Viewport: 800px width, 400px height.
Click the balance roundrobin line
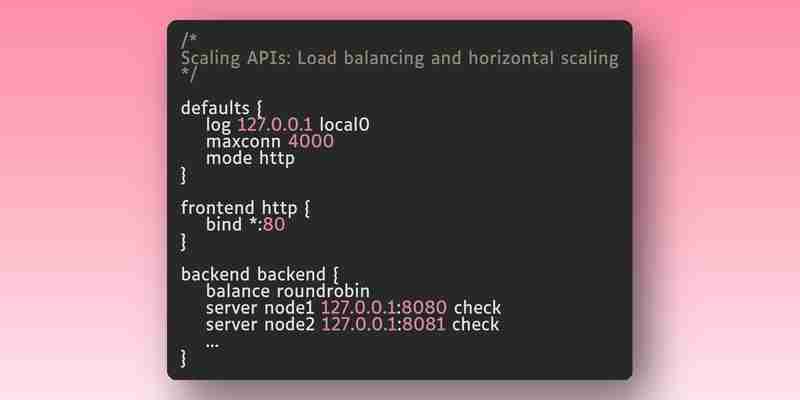tap(288, 291)
